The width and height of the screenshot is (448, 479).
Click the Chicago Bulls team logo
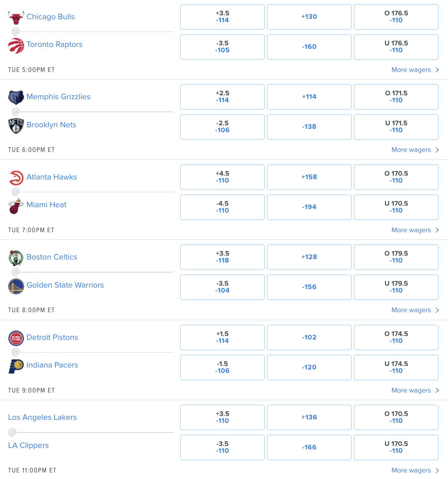pos(16,17)
